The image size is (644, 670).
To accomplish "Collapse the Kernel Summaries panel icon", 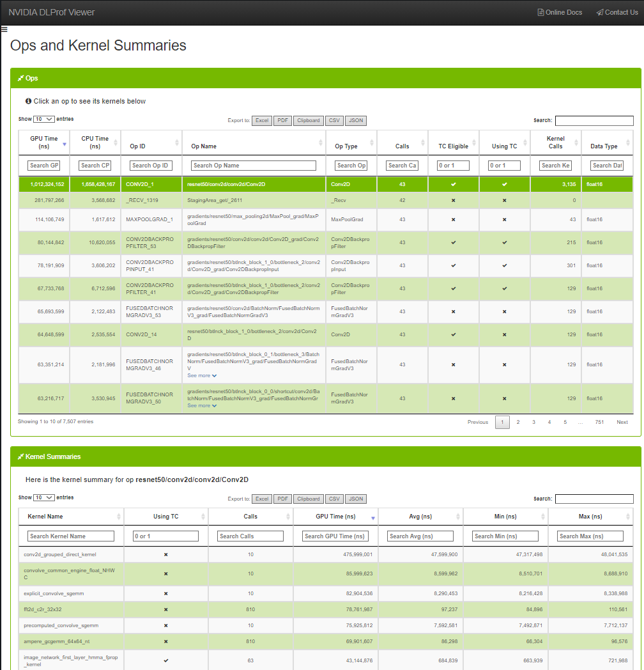I will (x=20, y=456).
